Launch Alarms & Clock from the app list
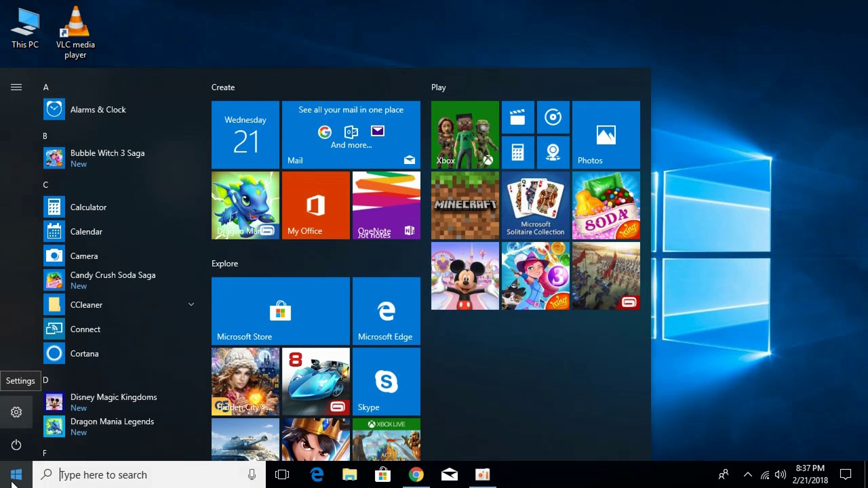The width and height of the screenshot is (868, 488). [x=119, y=110]
